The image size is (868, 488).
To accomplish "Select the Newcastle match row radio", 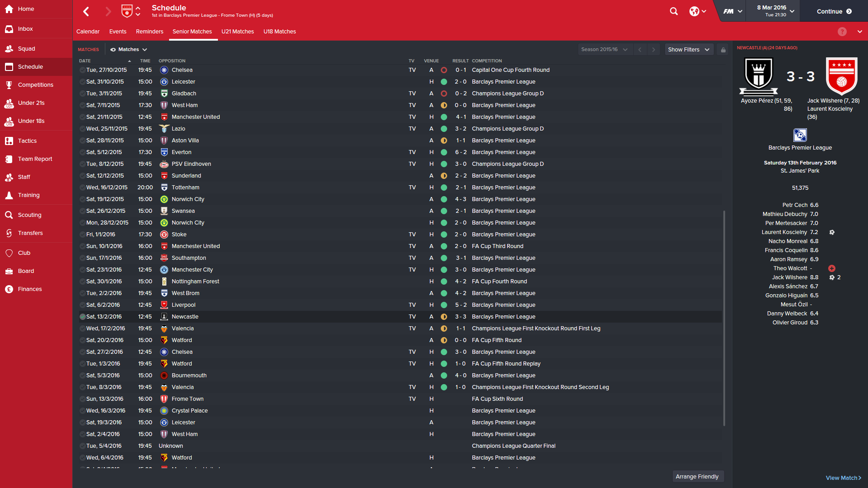I will [82, 317].
